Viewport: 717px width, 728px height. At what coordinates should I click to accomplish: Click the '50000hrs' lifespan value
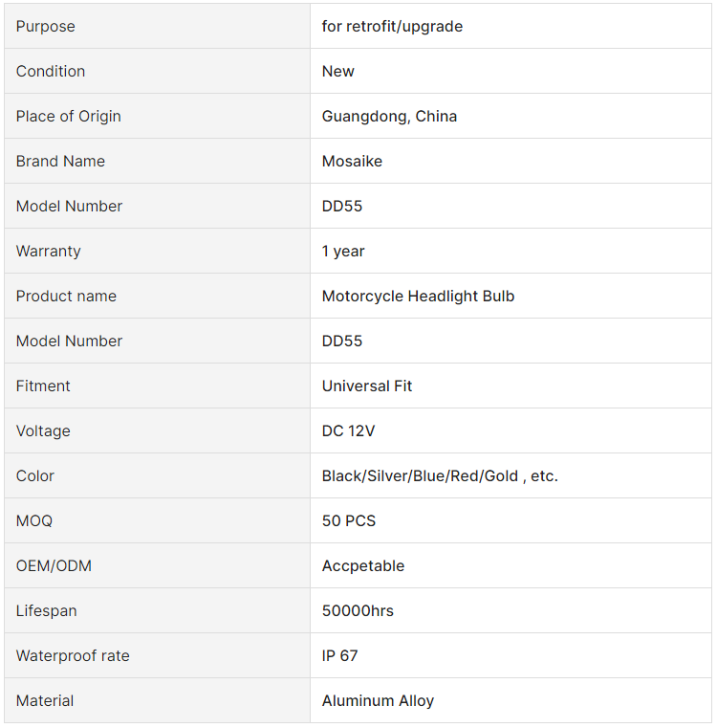358,611
